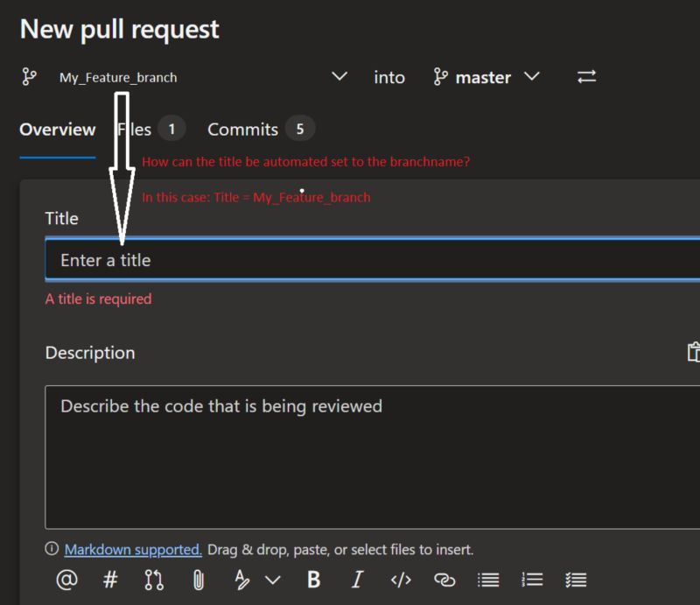The width and height of the screenshot is (700, 605).
Task: Switch to the Files tab
Action: click(136, 129)
